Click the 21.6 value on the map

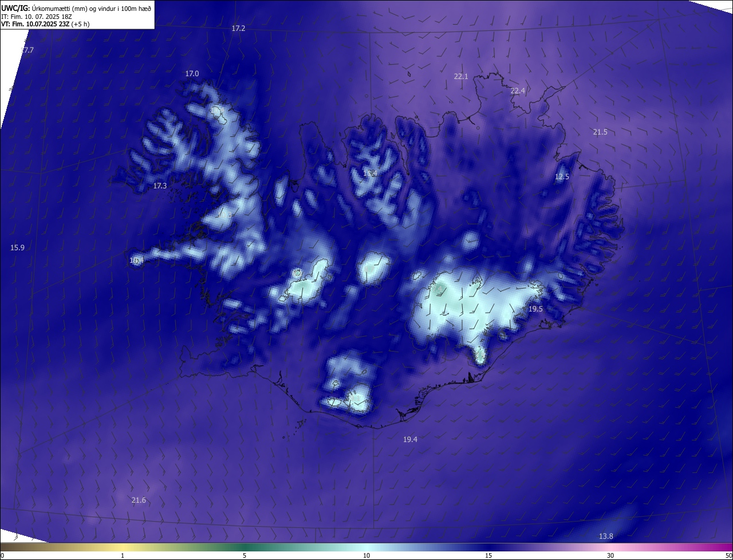coord(139,500)
